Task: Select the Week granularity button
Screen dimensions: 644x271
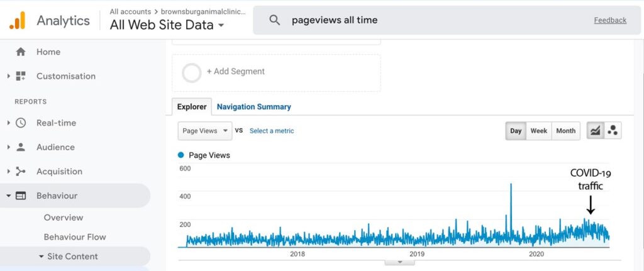Action: click(538, 131)
